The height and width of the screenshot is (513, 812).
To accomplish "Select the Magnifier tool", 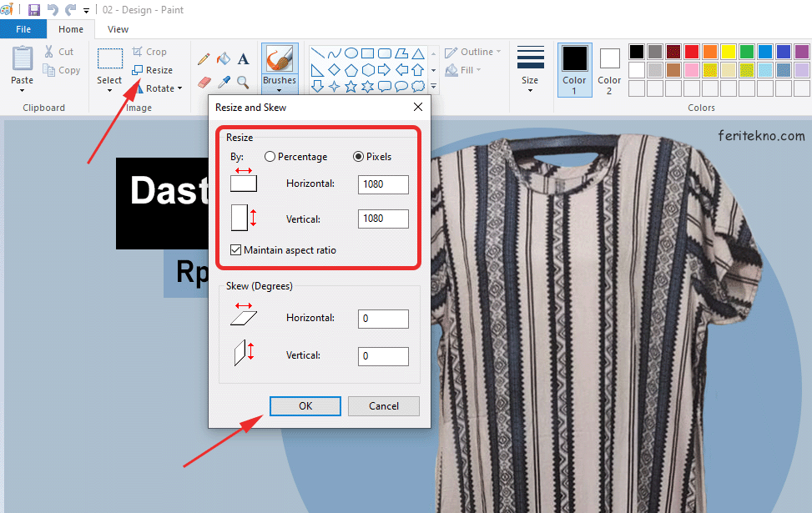I will coord(243,83).
